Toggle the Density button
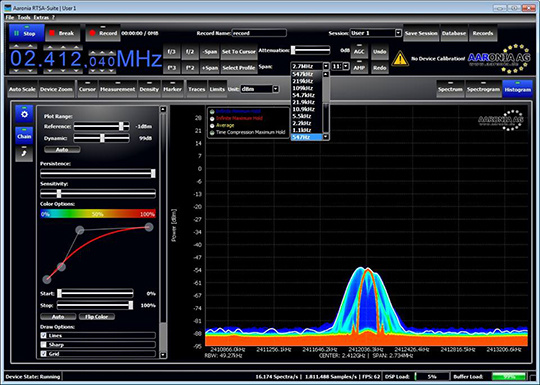The height and width of the screenshot is (385, 540). (149, 89)
